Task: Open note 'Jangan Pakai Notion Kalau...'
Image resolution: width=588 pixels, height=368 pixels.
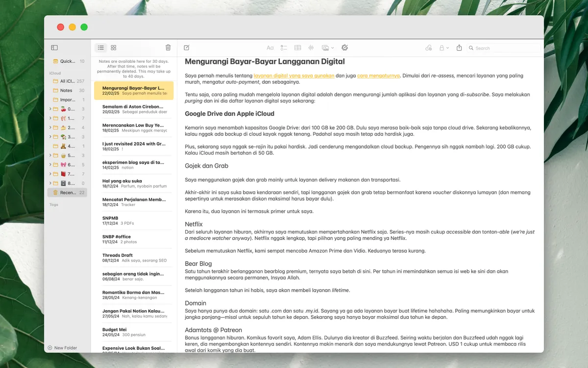Action: 134,314
